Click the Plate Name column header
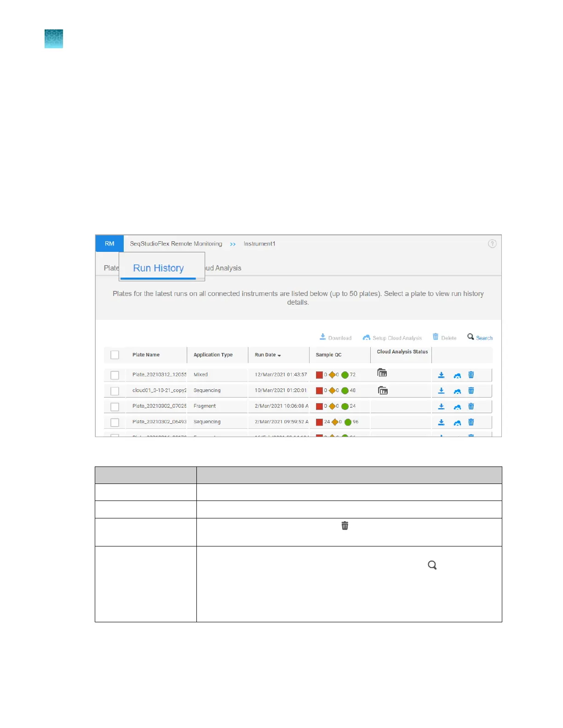563x728 pixels. tap(146, 355)
